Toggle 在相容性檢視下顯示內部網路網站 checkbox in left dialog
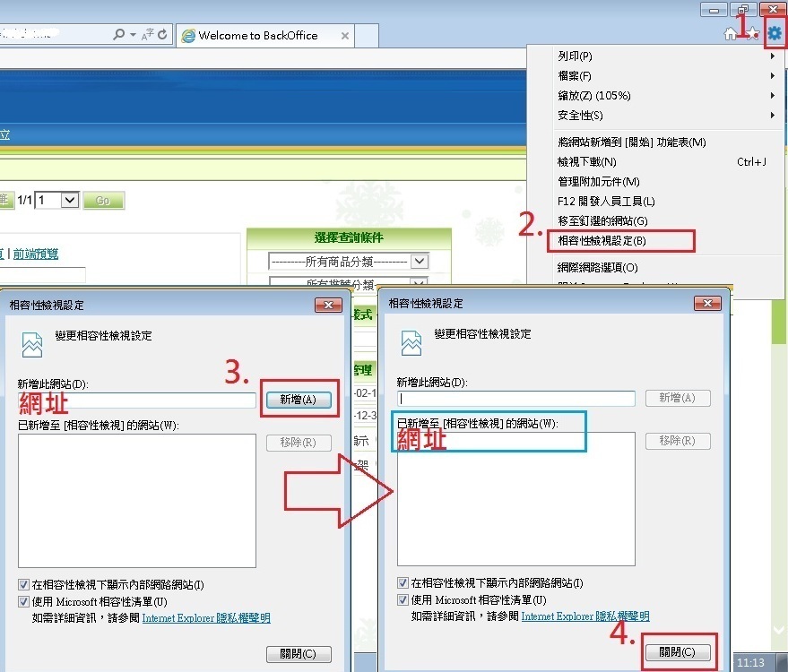The height and width of the screenshot is (672, 788). click(23, 585)
